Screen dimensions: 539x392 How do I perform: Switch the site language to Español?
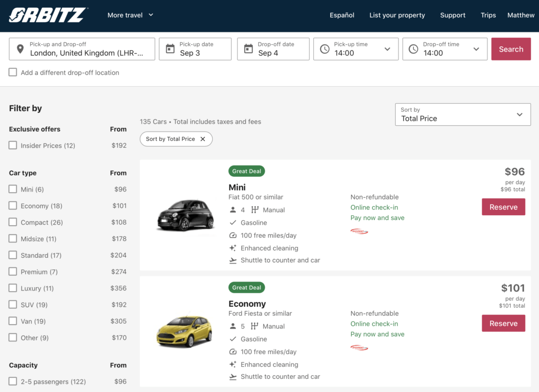[342, 15]
